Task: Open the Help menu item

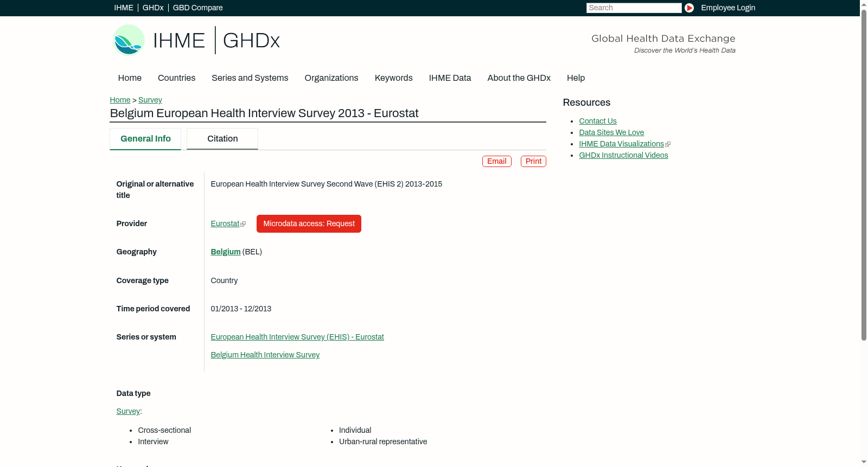Action: [x=576, y=78]
